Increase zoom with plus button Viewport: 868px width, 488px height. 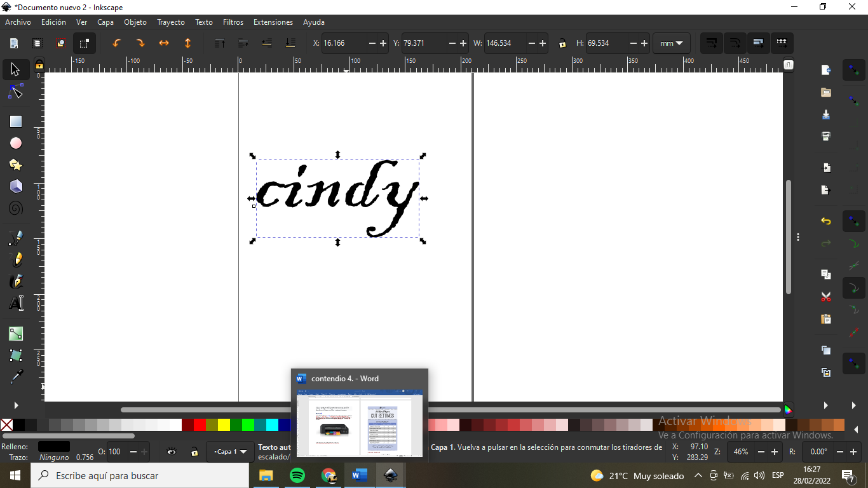(x=774, y=452)
